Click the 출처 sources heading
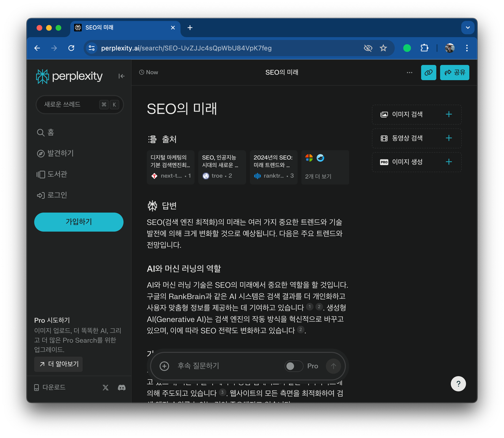 (162, 139)
